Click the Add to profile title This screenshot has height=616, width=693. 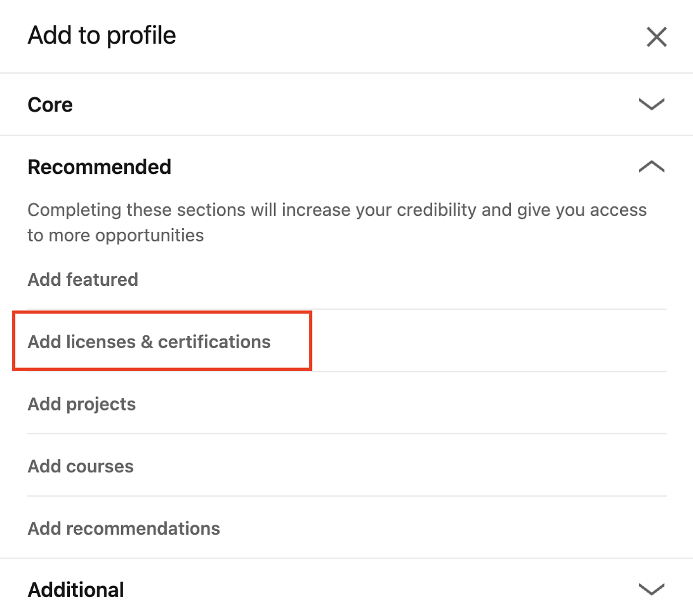click(101, 35)
